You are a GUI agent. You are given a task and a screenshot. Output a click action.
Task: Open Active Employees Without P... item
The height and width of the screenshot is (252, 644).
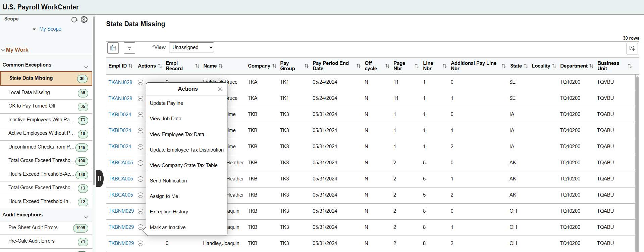coord(46,133)
